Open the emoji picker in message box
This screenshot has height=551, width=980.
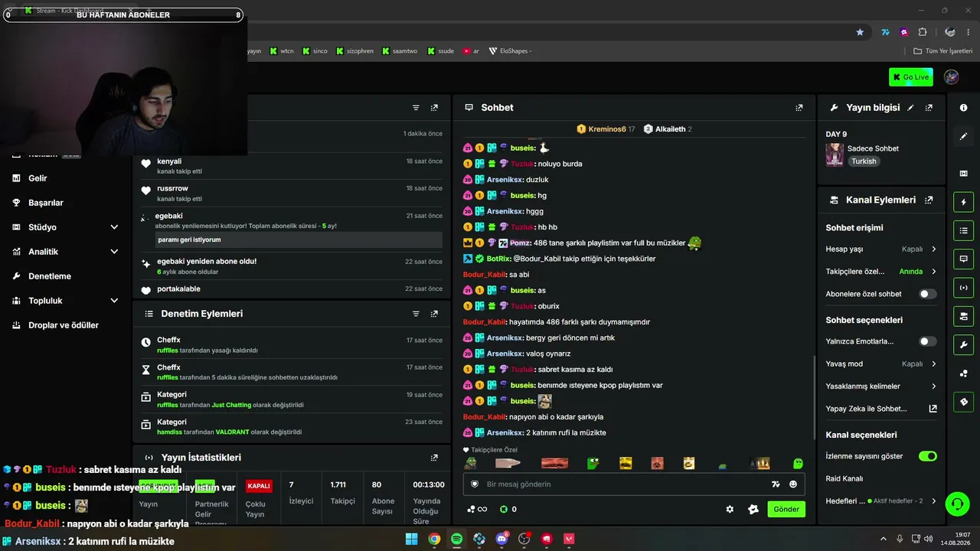pos(793,484)
